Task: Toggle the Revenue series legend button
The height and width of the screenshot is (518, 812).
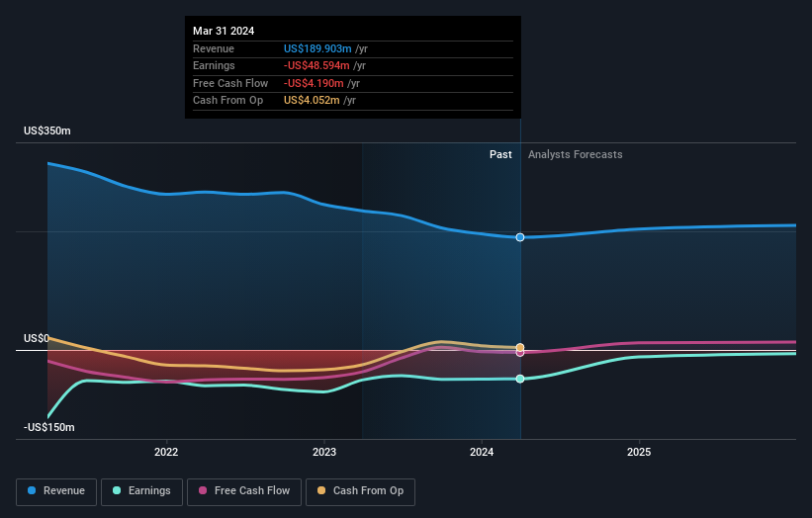Action: click(56, 491)
